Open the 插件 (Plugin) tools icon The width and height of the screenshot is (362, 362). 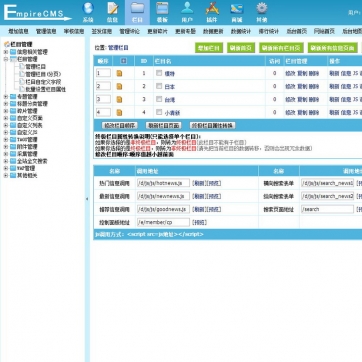pos(212,9)
